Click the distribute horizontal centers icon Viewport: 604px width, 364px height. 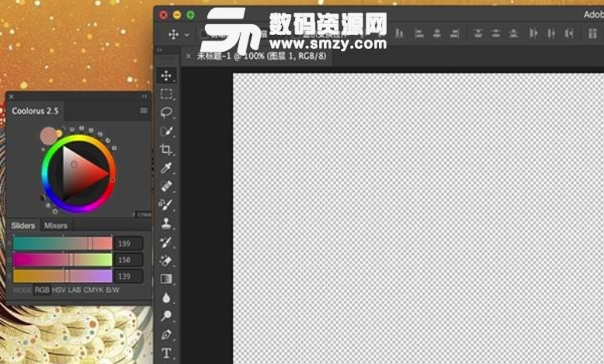[x=551, y=33]
